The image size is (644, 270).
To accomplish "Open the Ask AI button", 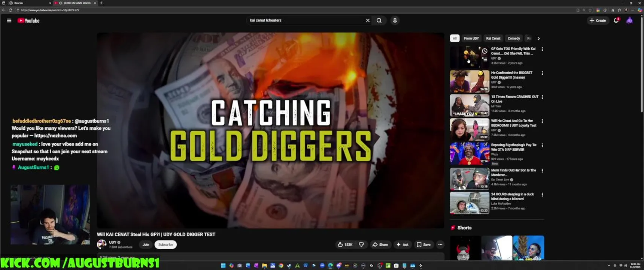I will click(402, 244).
